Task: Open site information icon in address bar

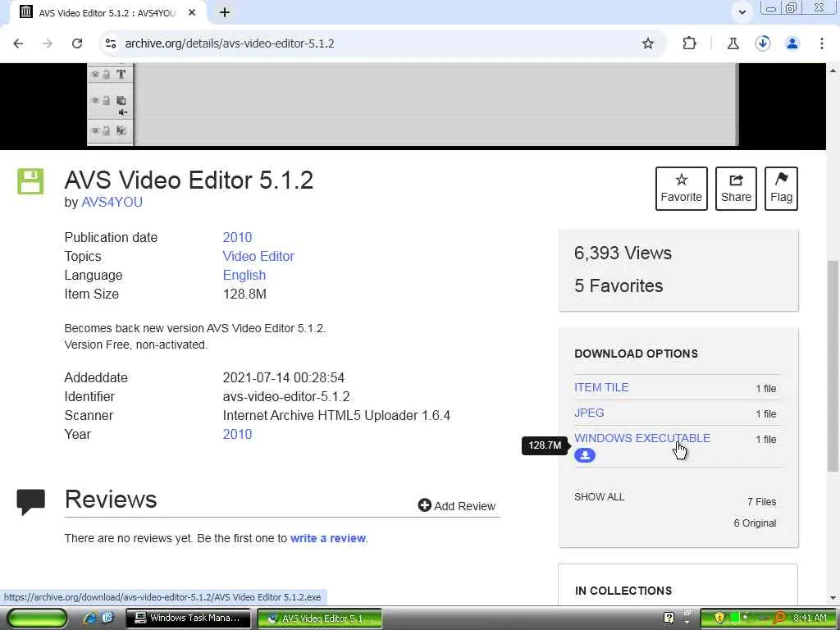Action: click(111, 43)
